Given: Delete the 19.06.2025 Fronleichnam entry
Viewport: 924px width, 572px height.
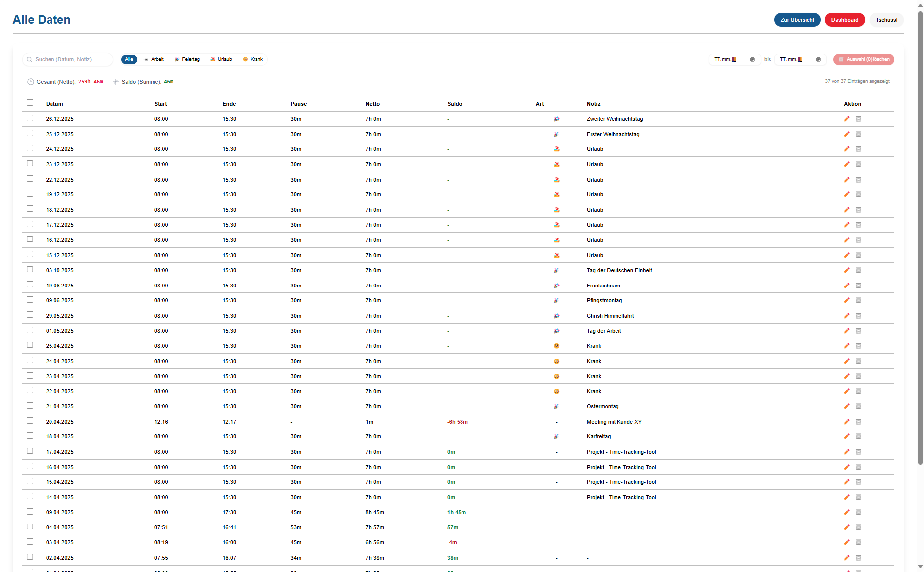Looking at the screenshot, I should pyautogui.click(x=858, y=286).
